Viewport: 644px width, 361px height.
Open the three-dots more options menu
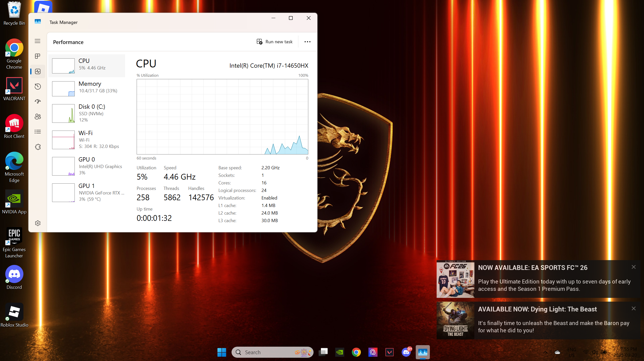(x=307, y=42)
